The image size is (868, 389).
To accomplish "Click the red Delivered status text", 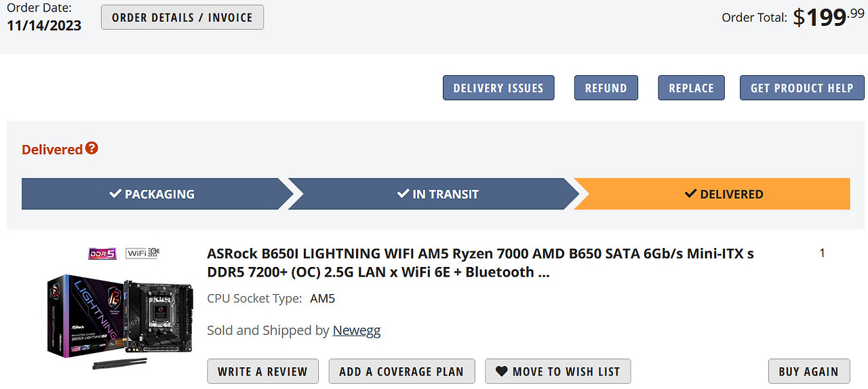I will point(52,150).
